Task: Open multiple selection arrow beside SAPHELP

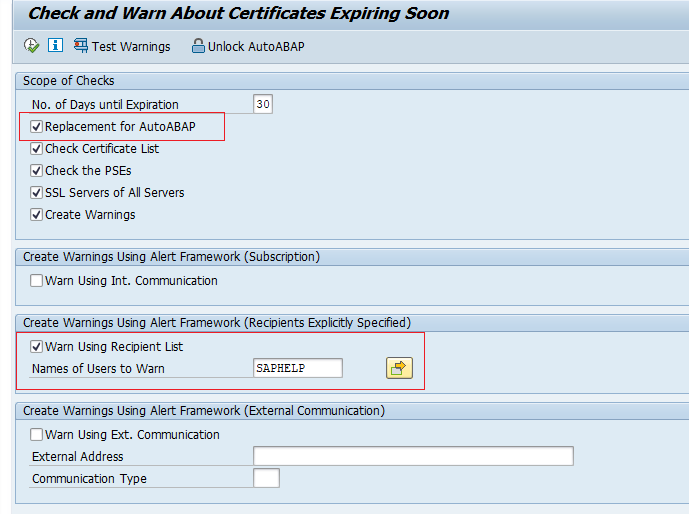Action: pos(399,368)
